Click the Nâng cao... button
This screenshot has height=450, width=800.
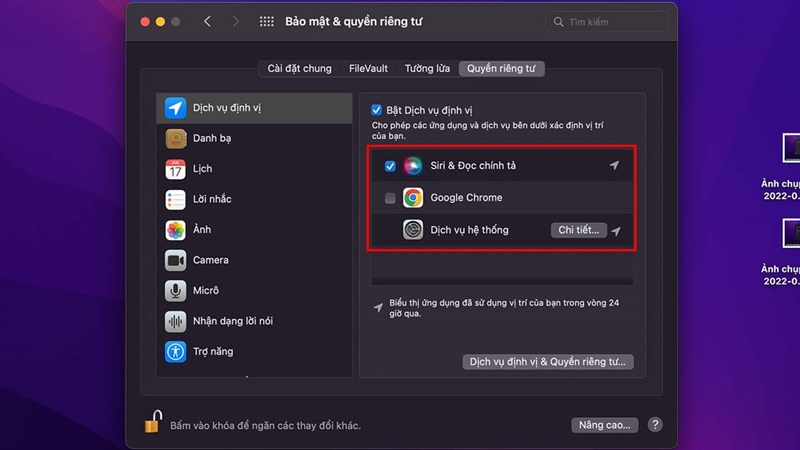tap(605, 424)
